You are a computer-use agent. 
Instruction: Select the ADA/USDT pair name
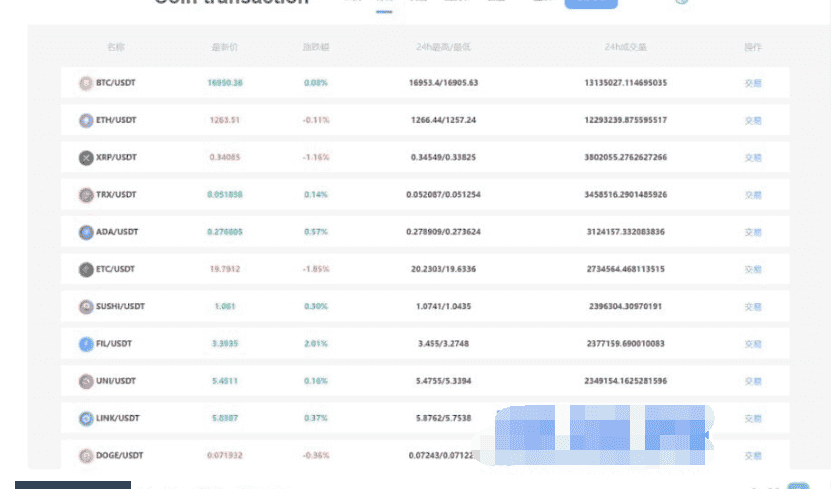[x=117, y=232]
